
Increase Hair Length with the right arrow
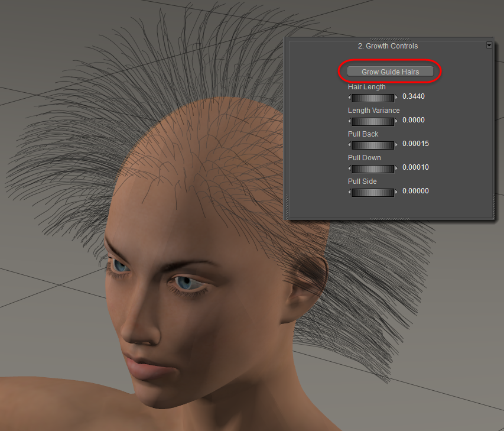click(396, 98)
